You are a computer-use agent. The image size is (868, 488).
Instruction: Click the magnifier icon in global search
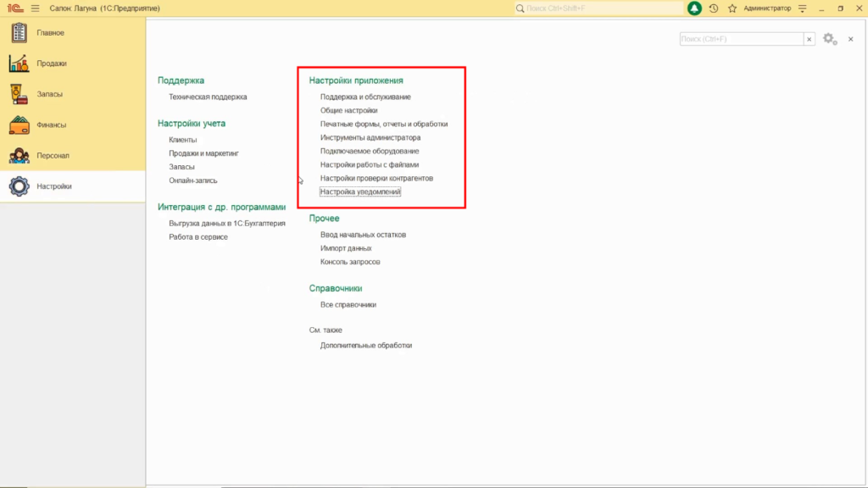tap(520, 8)
